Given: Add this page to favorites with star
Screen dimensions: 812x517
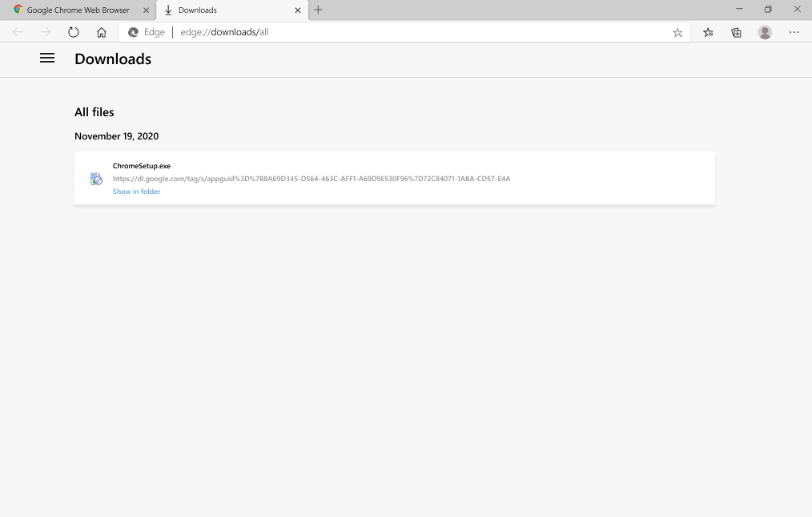Looking at the screenshot, I should click(x=677, y=32).
